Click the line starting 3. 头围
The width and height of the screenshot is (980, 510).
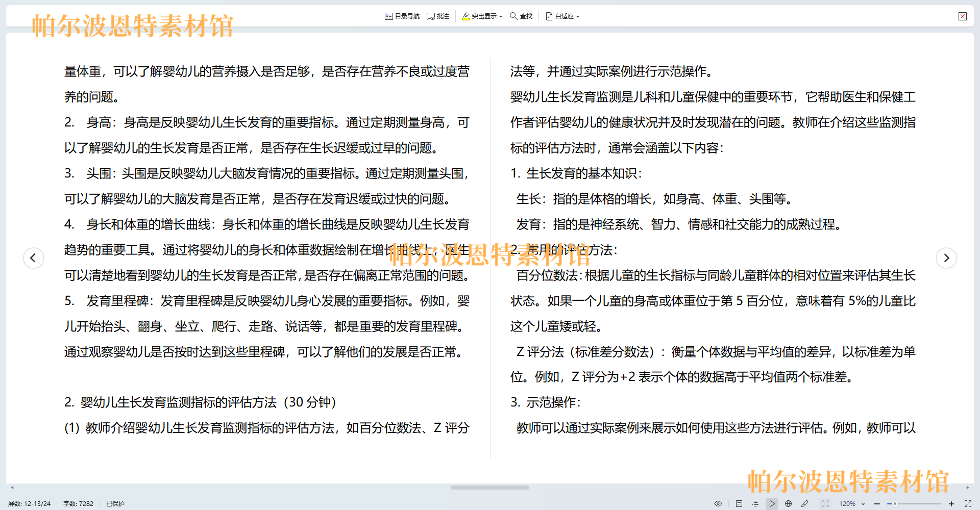pyautogui.click(x=267, y=173)
